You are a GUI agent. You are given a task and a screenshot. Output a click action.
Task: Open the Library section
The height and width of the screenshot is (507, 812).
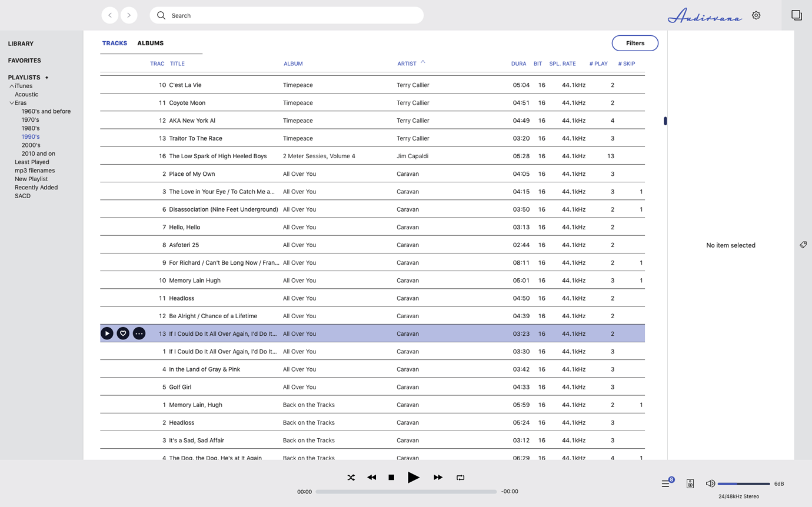coord(21,44)
